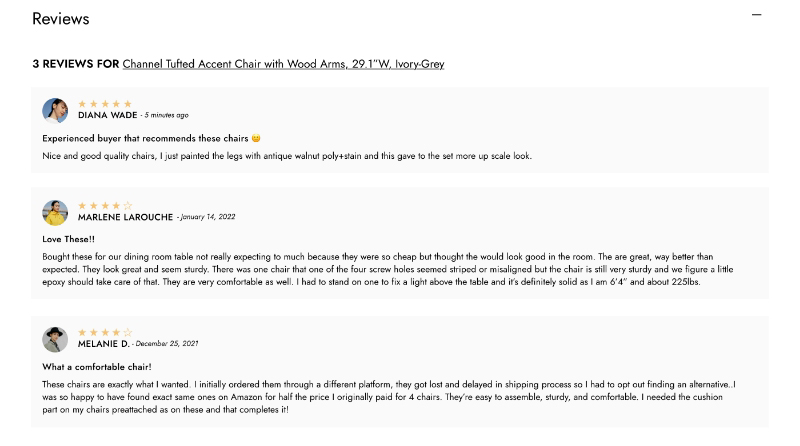The width and height of the screenshot is (800, 446).
Task: Click Marlene Larouche's star rating
Action: tap(105, 206)
